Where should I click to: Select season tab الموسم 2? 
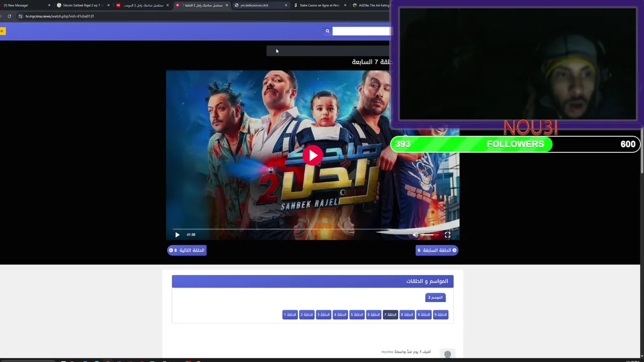coord(435,298)
